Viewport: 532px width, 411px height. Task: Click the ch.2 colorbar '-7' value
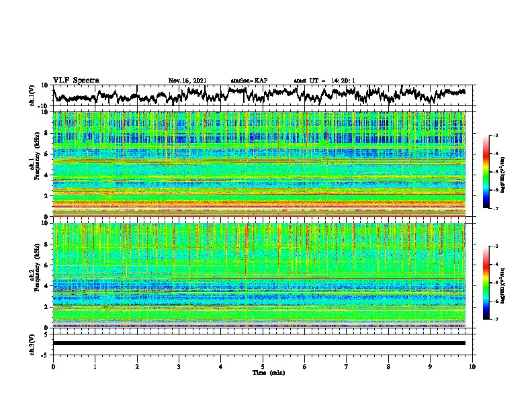pos(496,320)
